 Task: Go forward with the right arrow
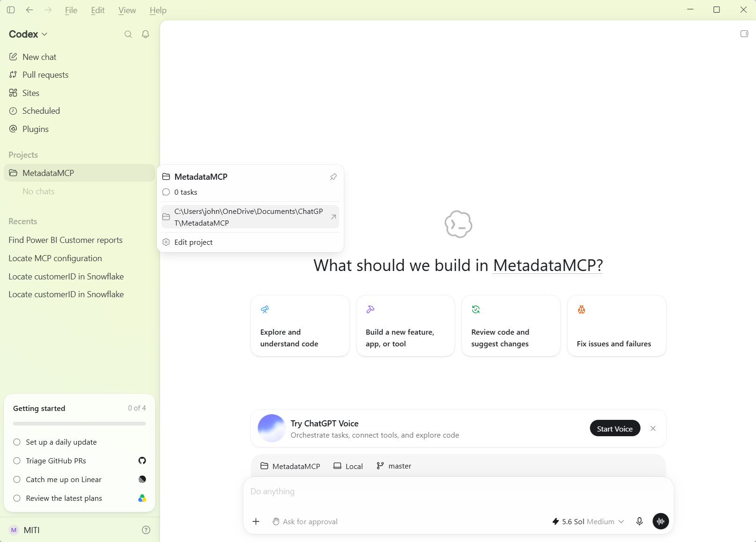click(x=48, y=10)
